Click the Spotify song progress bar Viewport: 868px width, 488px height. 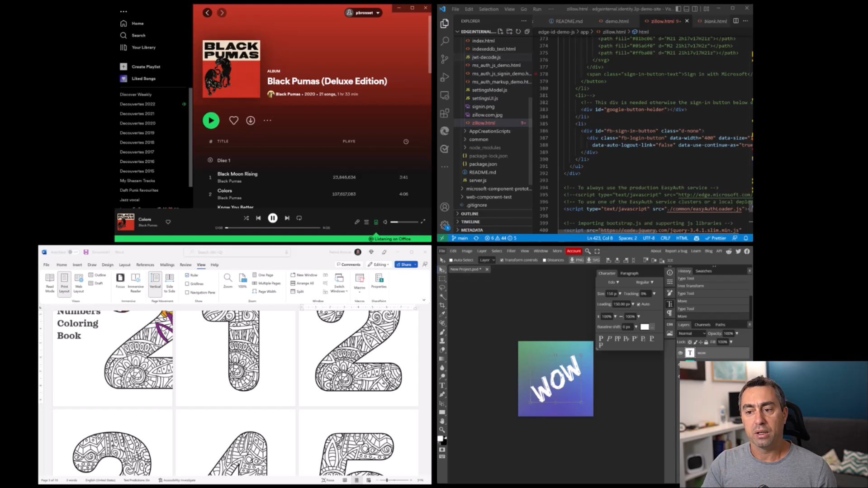coord(273,228)
